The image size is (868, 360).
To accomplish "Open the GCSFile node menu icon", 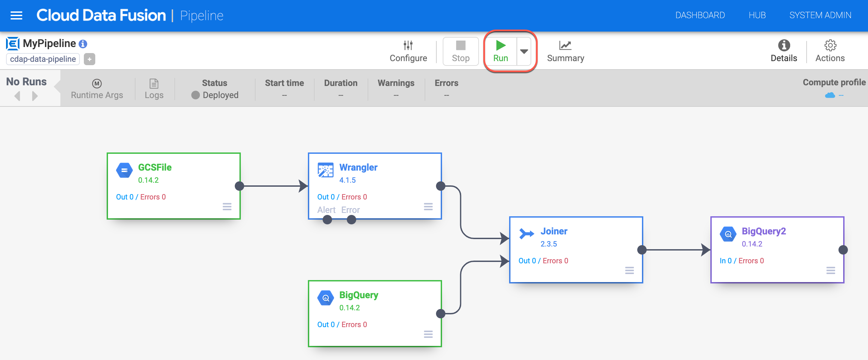I will coord(227,207).
